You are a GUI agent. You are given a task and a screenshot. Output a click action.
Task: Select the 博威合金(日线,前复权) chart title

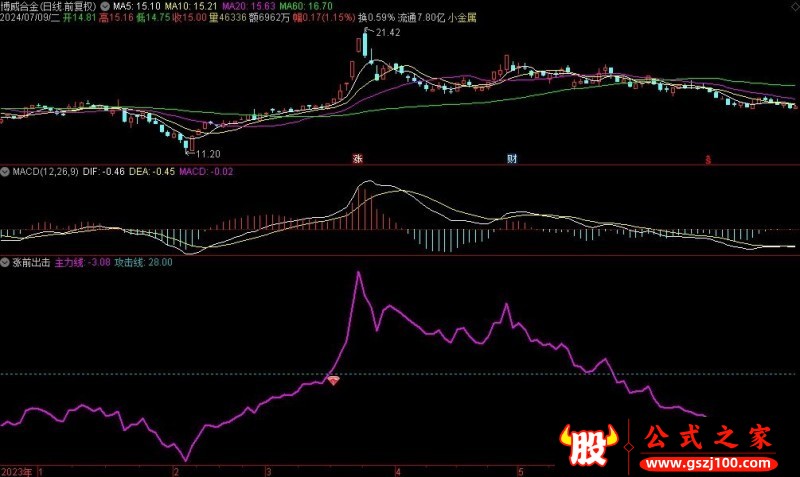(x=48, y=7)
